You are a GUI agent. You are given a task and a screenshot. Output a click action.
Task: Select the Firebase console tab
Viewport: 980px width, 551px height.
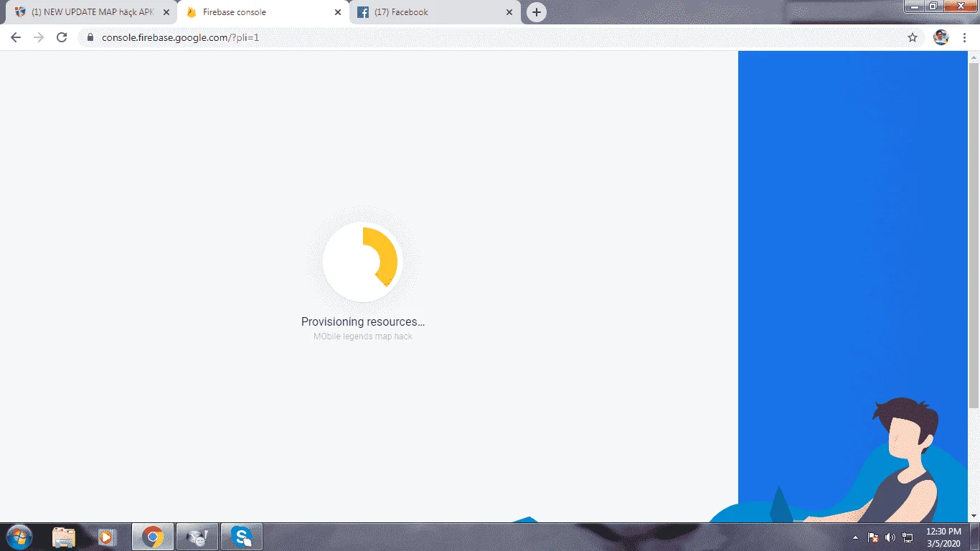tap(263, 12)
